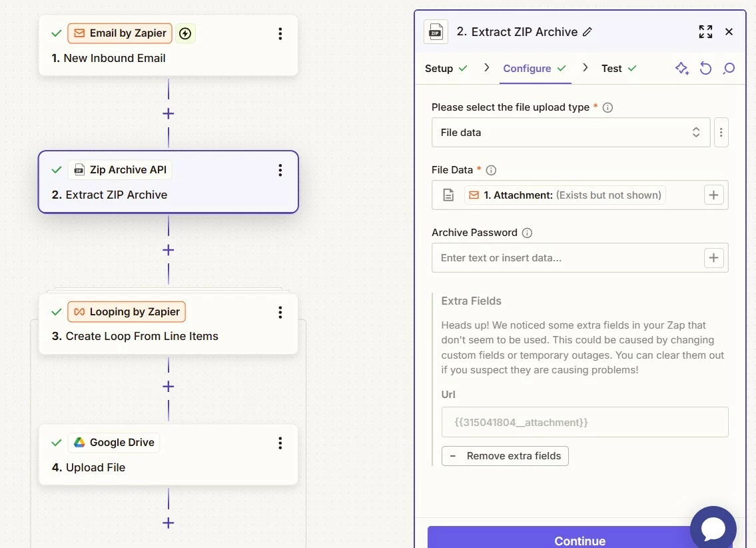Click the ZIP file icon in panel header
Viewport: 756px width, 548px height.
pyautogui.click(x=436, y=32)
